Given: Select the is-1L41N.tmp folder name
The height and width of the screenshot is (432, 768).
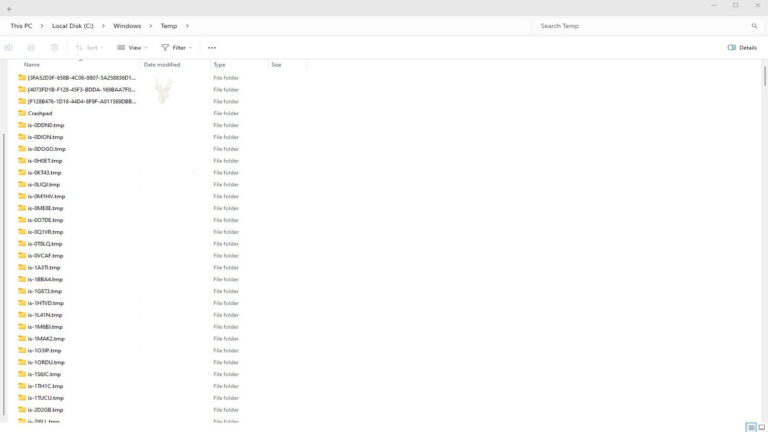Looking at the screenshot, I should [45, 315].
